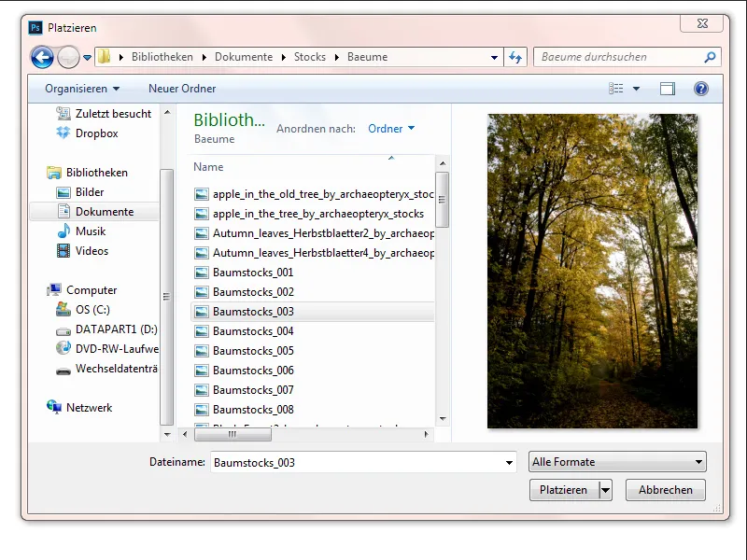The height and width of the screenshot is (560, 747).
Task: Select Dropbox in the navigation pane
Action: pyautogui.click(x=87, y=133)
